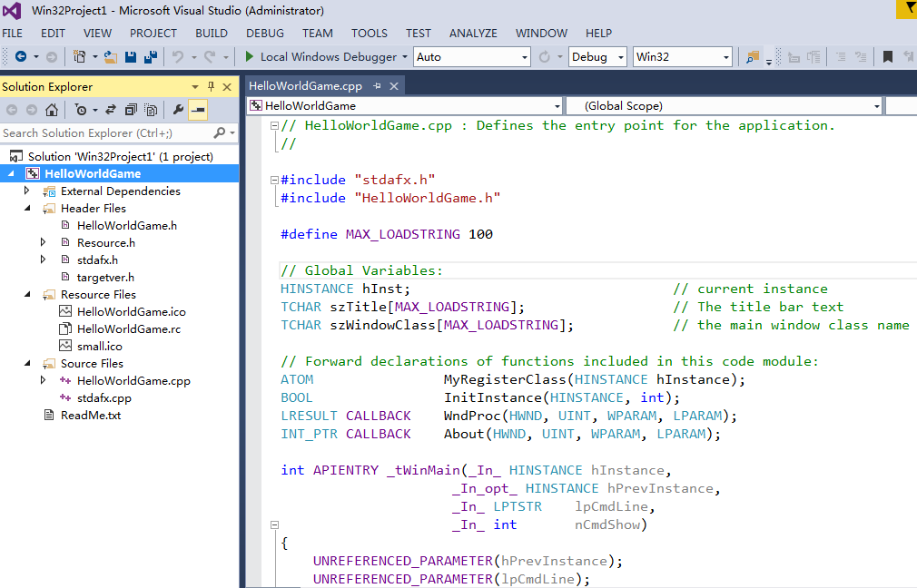Screen dimensions: 917x588
Task: Collapse the Header Files folder
Action: click(x=27, y=208)
